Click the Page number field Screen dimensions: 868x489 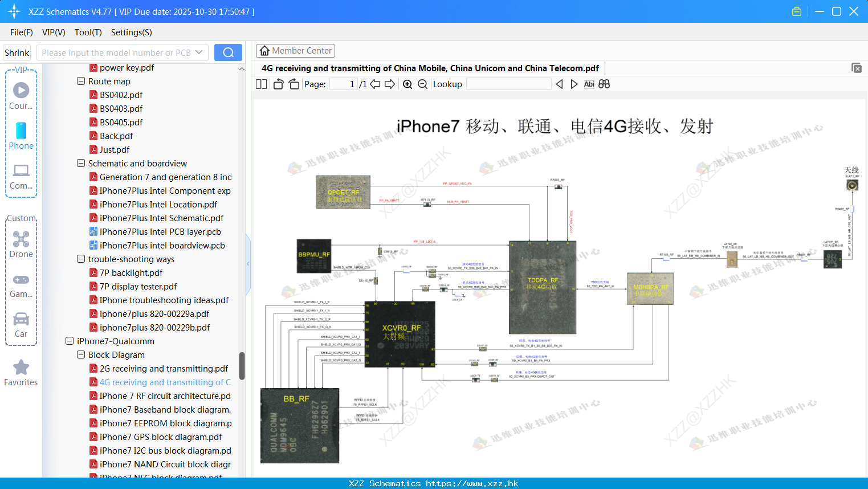coord(344,84)
